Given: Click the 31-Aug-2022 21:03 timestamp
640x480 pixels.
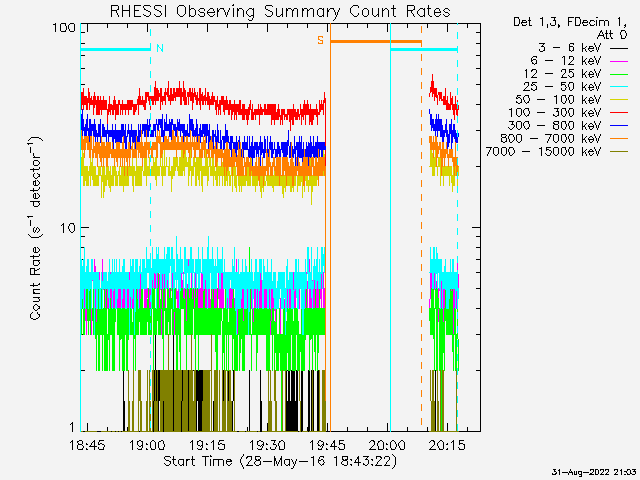Looking at the screenshot, I should pos(594,473).
